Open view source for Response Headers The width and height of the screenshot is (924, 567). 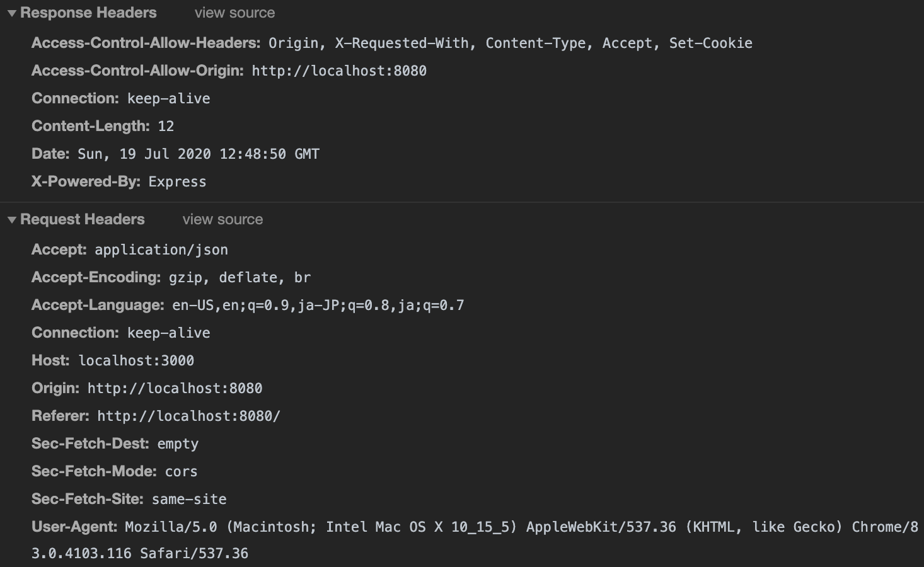234,13
